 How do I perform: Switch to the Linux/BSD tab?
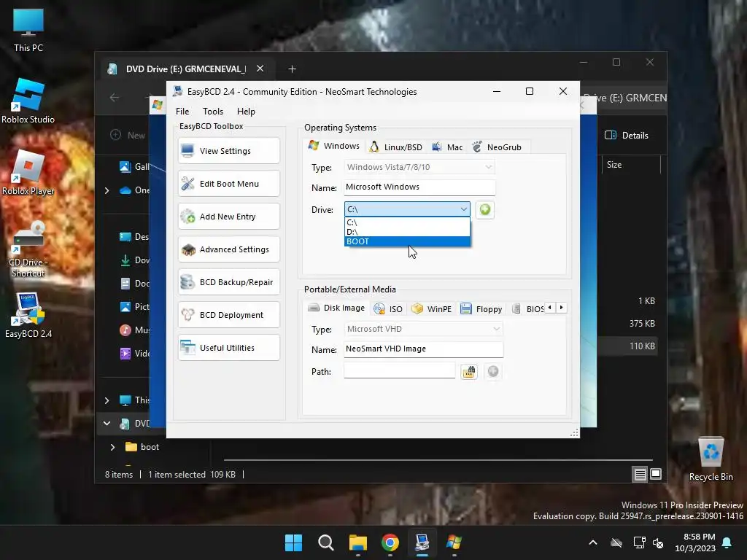click(396, 147)
